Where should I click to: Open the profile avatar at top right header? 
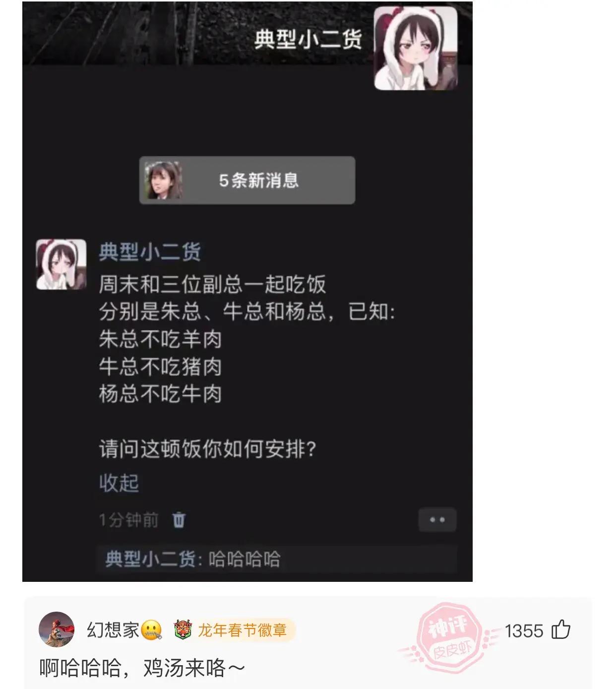[x=415, y=49]
